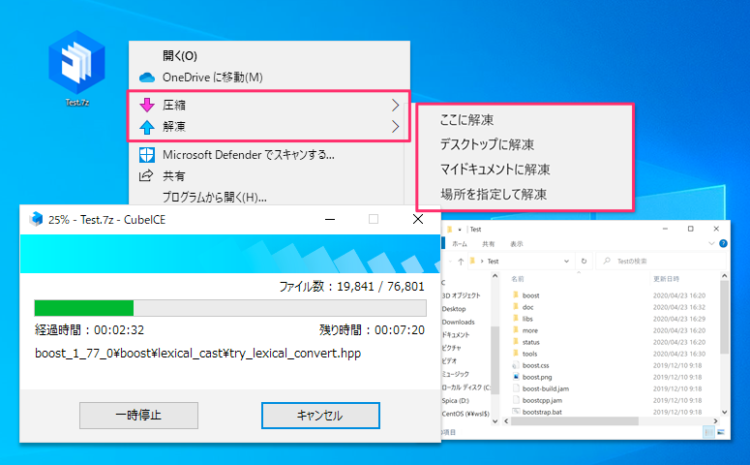Click the CubeICE icon in progress window title

click(x=36, y=219)
